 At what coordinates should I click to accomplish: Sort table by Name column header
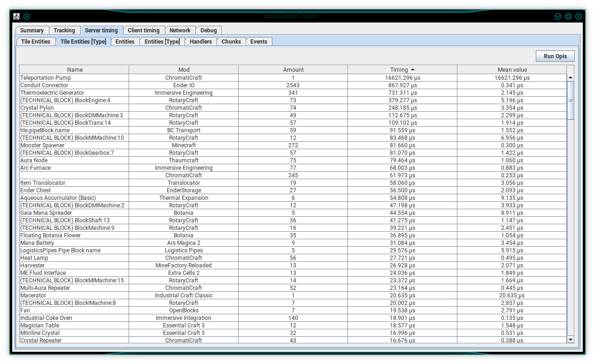pos(74,70)
